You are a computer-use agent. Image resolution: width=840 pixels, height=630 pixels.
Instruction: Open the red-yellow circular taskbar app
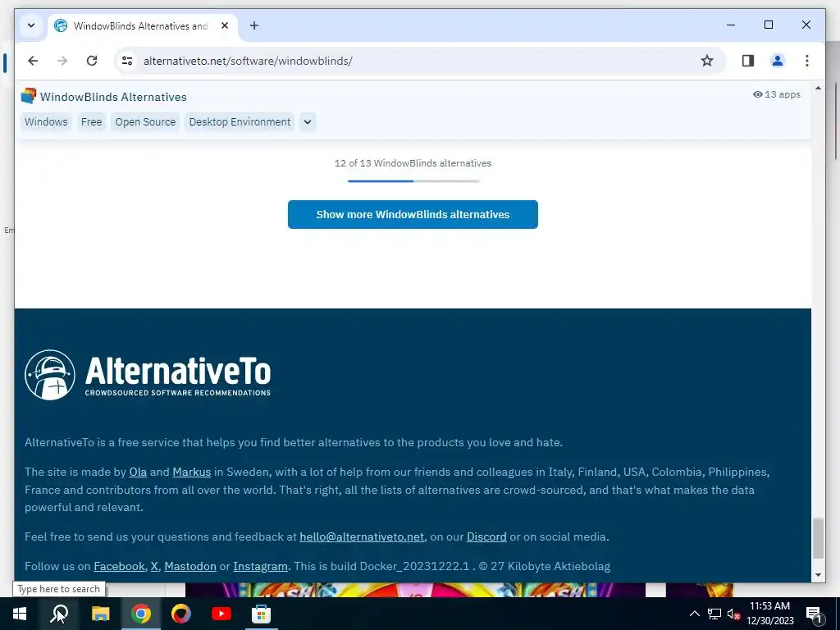coord(181,614)
